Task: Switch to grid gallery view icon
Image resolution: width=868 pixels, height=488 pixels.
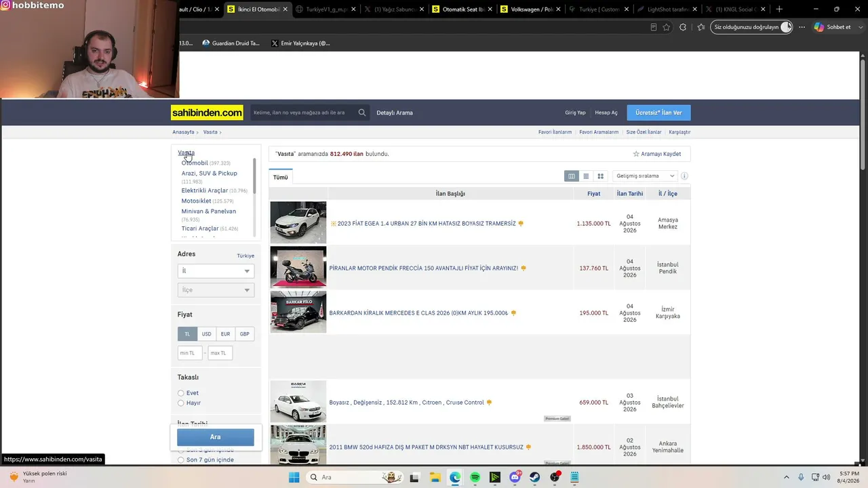Action: coord(600,176)
